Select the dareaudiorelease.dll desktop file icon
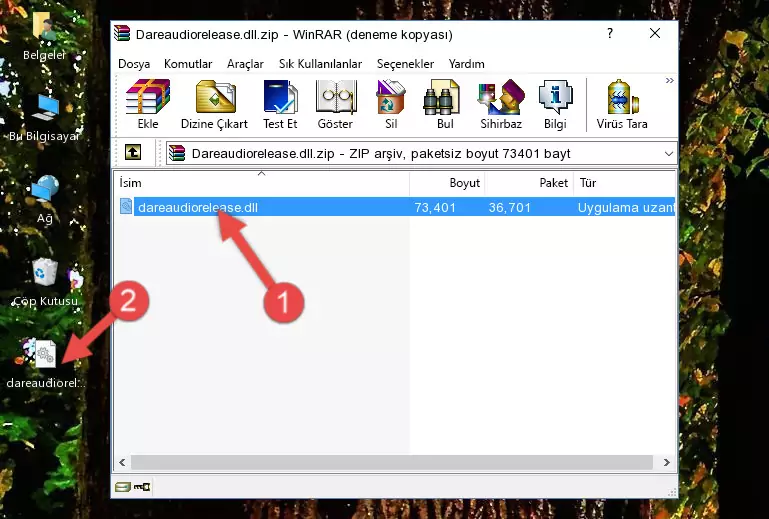769x519 pixels. click(45, 363)
